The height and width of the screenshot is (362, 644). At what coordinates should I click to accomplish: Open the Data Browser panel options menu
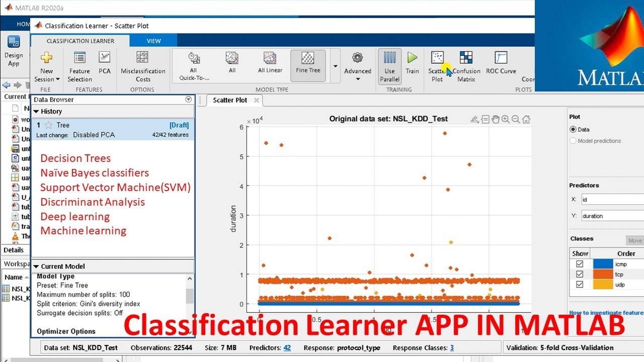coord(189,100)
